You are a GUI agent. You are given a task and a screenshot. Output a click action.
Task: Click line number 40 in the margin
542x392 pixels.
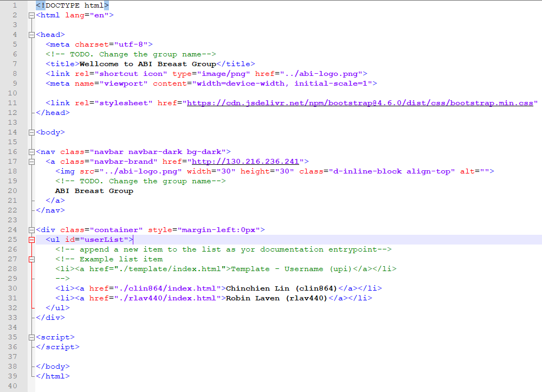tap(12, 386)
